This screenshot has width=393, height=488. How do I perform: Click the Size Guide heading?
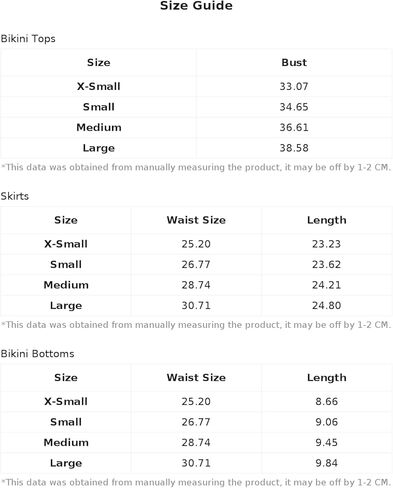[196, 6]
